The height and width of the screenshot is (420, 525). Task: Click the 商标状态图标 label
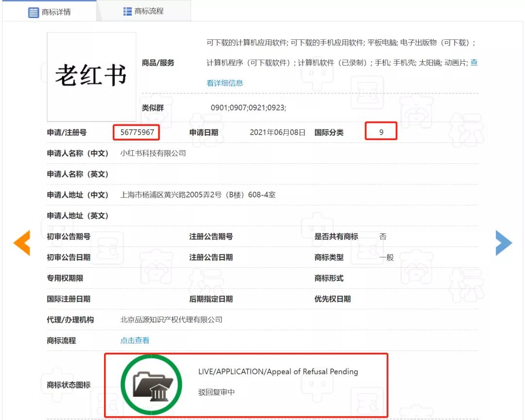(x=69, y=385)
